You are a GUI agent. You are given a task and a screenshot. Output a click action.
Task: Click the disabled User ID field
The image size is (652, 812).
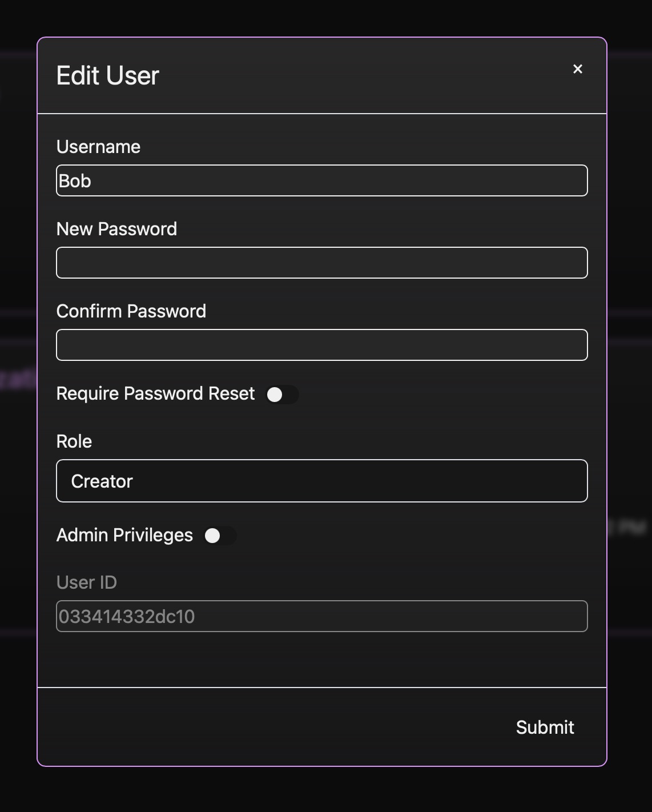click(321, 616)
